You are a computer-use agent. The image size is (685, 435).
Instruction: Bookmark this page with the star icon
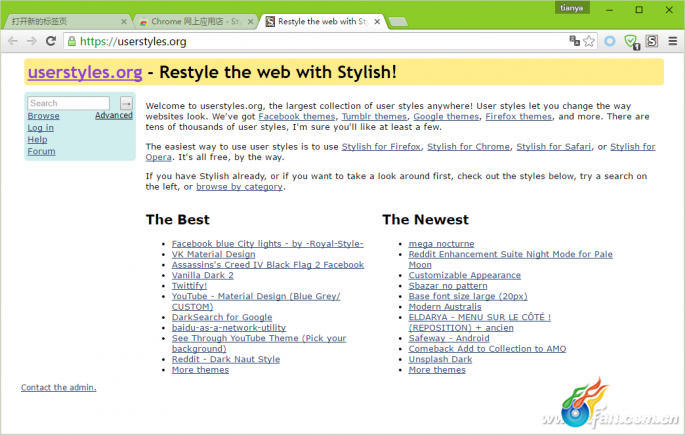[589, 41]
